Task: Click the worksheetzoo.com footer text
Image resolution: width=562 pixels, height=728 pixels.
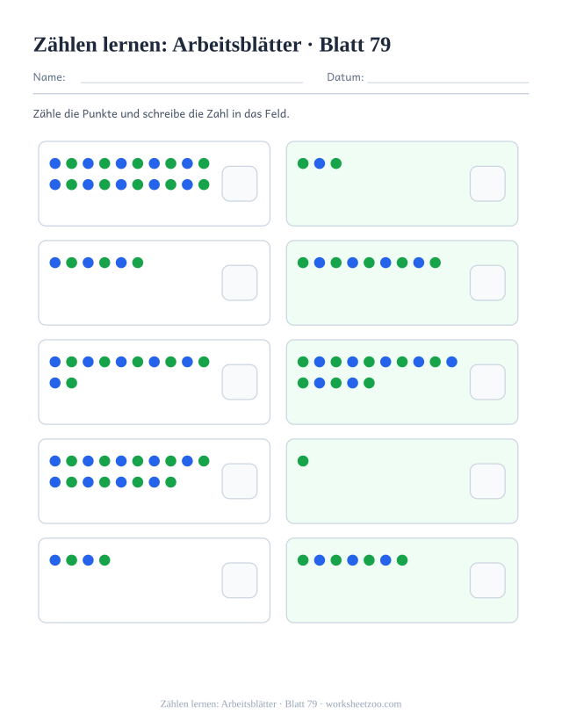Action: (x=364, y=704)
